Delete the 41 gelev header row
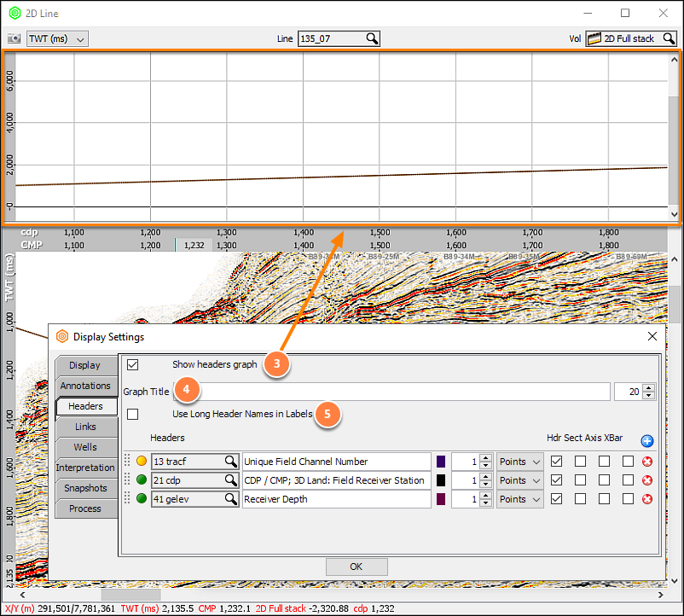 tap(647, 499)
